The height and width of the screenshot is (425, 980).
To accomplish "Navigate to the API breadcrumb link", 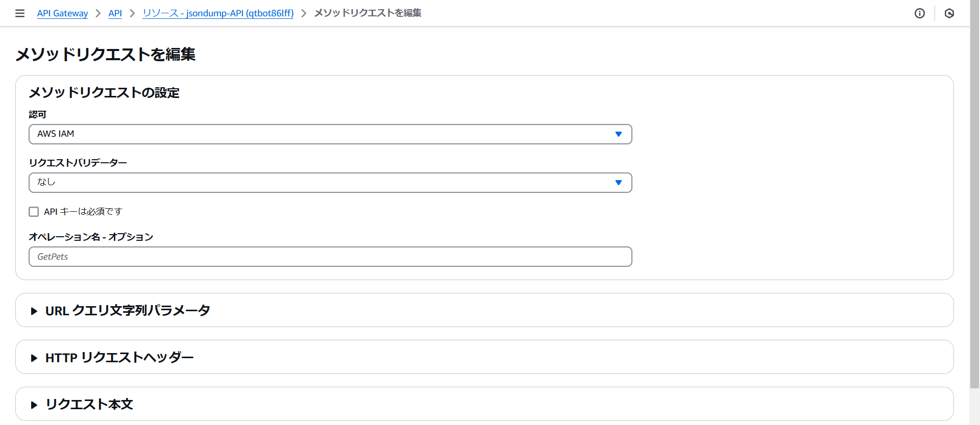I will [115, 13].
